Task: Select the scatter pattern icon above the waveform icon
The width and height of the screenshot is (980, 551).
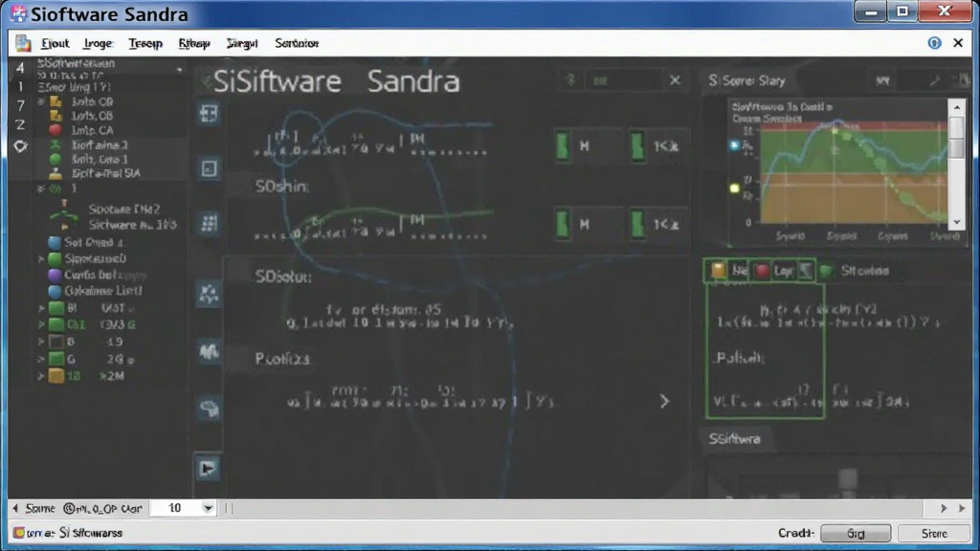Action: (x=209, y=294)
